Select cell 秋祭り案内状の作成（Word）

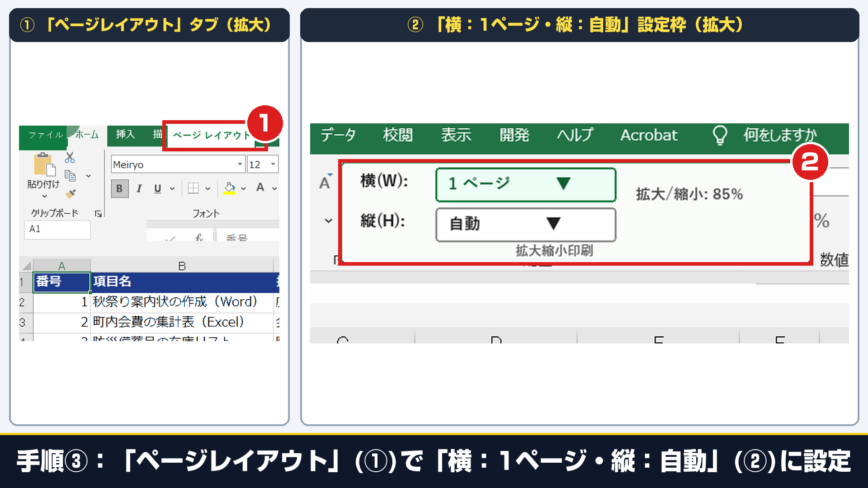point(182,302)
